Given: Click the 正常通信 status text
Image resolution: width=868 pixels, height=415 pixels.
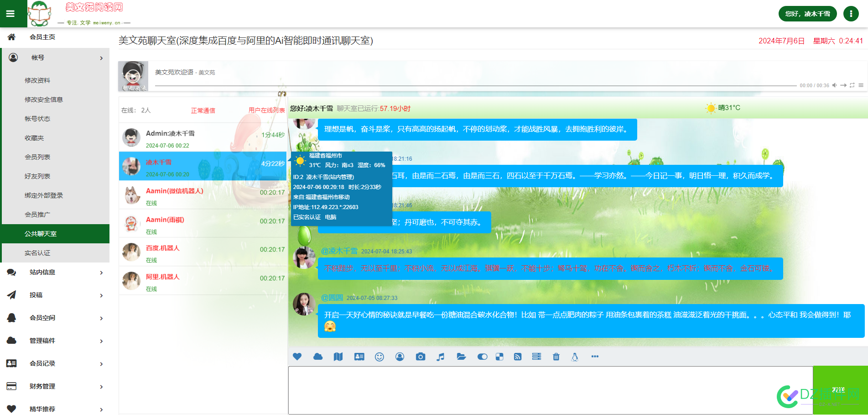Looking at the screenshot, I should tap(203, 110).
